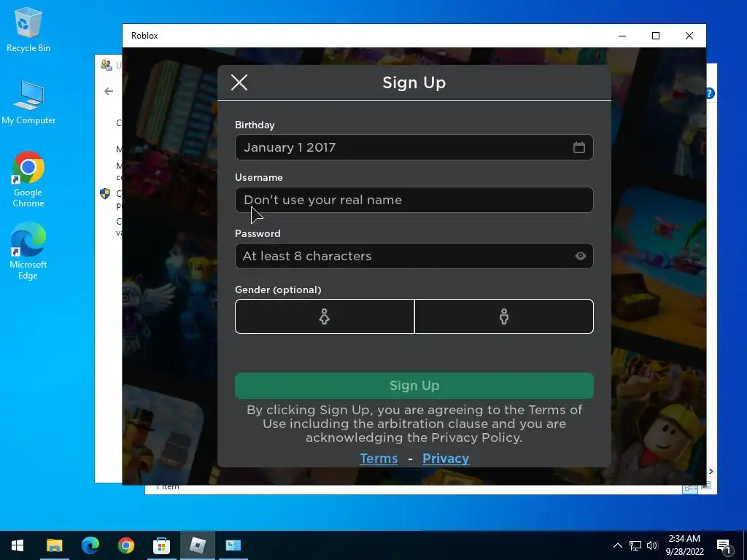Launch Microsoft Edge desktop shortcut
Image resolution: width=747 pixels, height=560 pixels.
(x=28, y=251)
